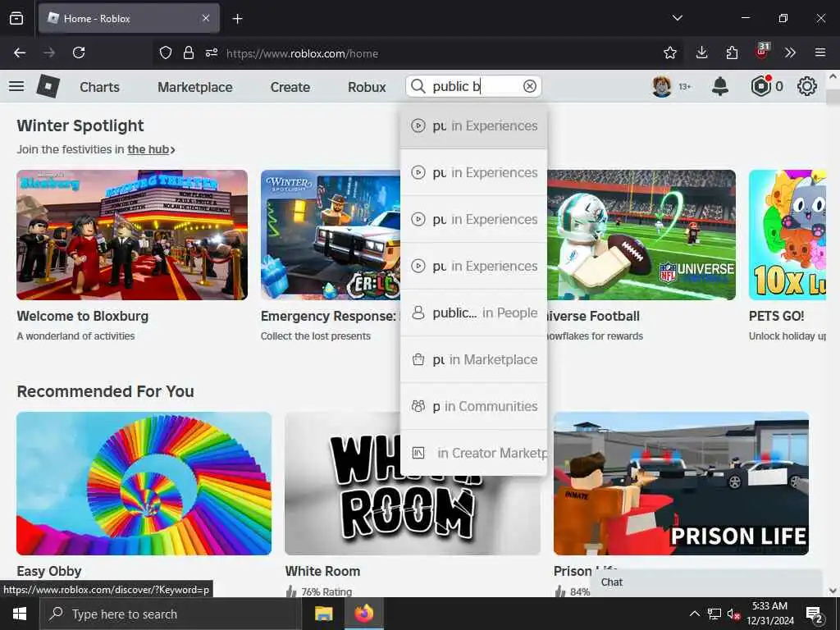Open the Robux balance icon
The width and height of the screenshot is (840, 630).
[x=760, y=86]
